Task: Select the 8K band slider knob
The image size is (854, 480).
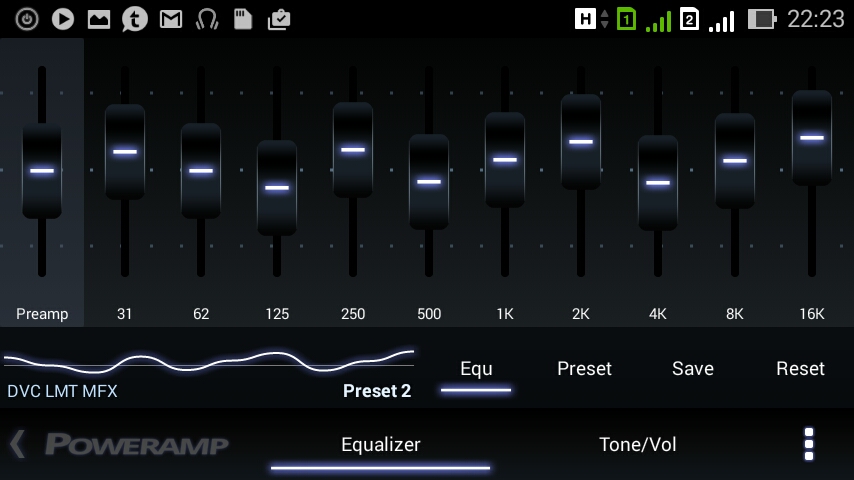Action: (735, 161)
